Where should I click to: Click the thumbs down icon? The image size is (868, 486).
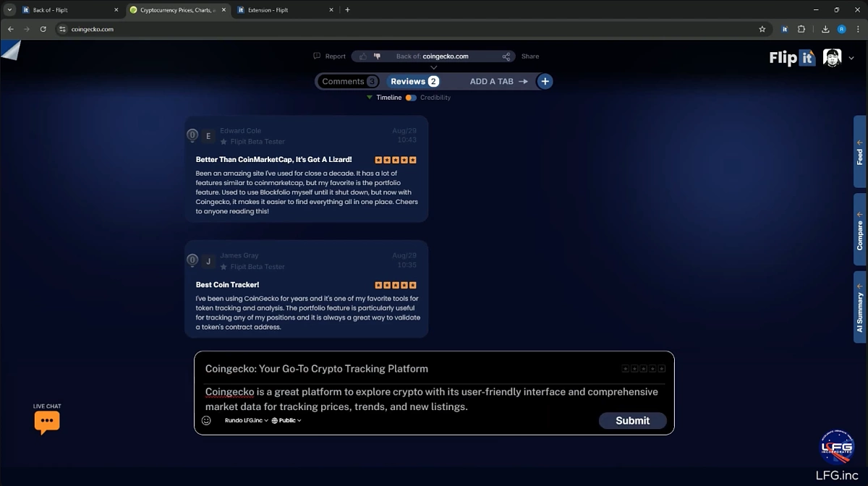coord(376,56)
